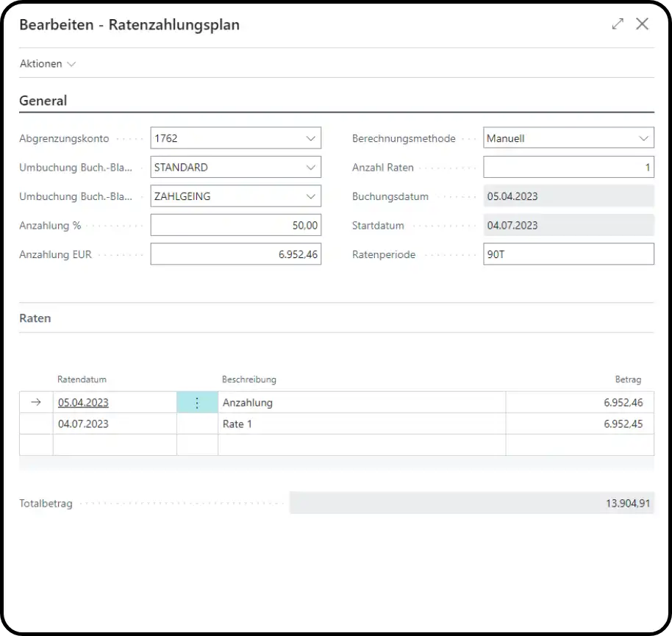Collapse the General section header
This screenshot has width=672, height=636.
click(x=43, y=101)
